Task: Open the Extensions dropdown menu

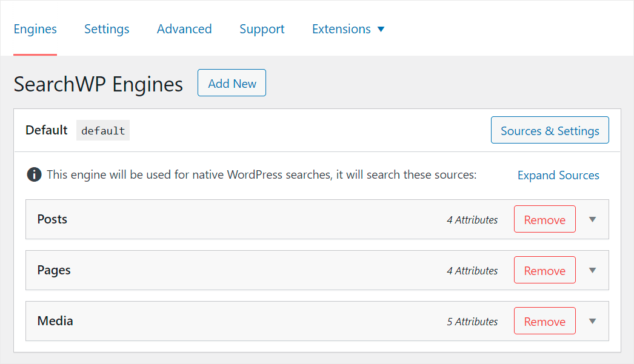Action: coord(349,28)
